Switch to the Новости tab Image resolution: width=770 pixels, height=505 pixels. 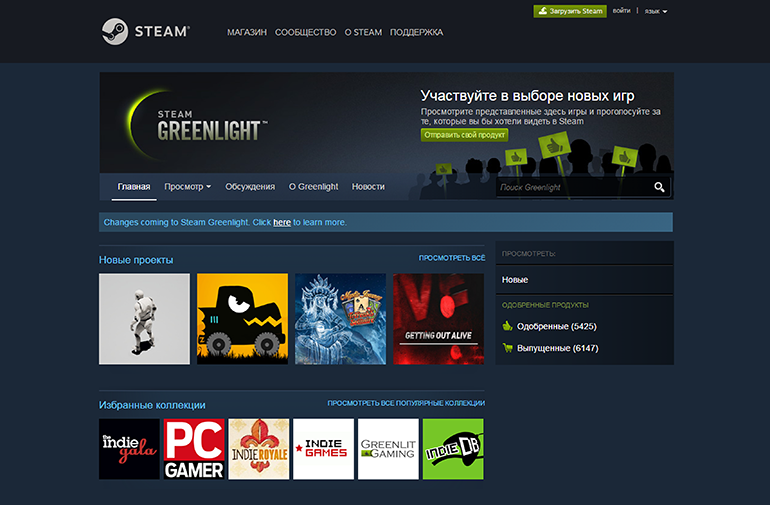tap(368, 187)
